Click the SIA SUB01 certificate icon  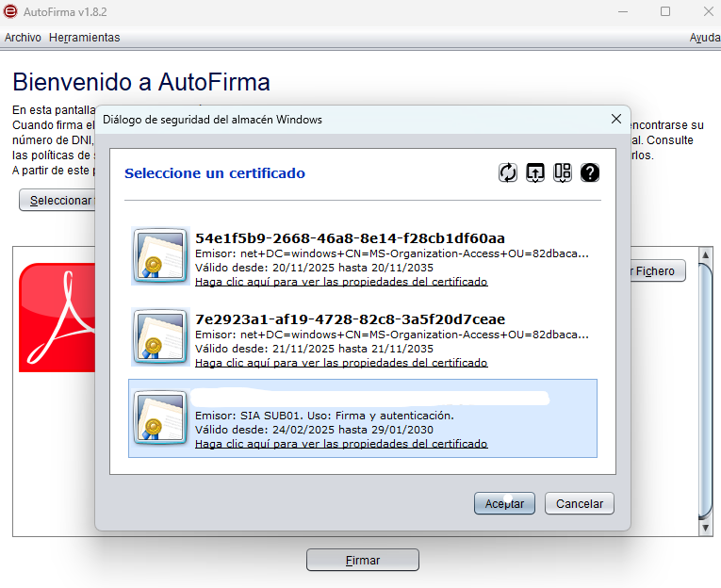pos(160,417)
